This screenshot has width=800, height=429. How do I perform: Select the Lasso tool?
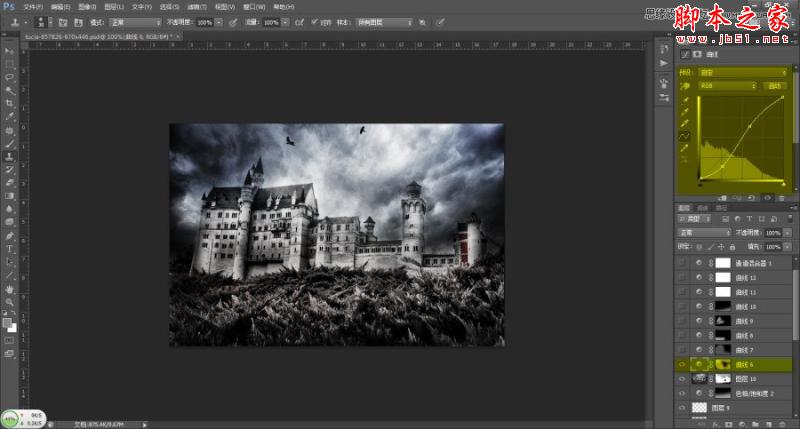pos(9,78)
